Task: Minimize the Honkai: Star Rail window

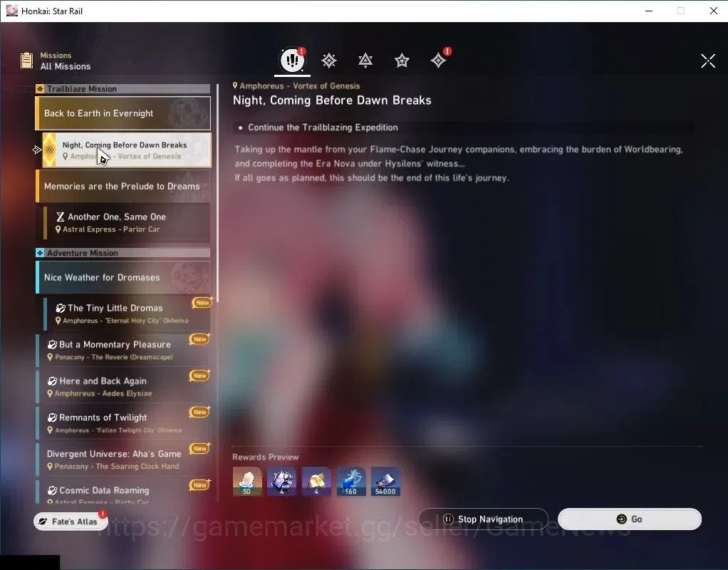Action: tap(649, 11)
